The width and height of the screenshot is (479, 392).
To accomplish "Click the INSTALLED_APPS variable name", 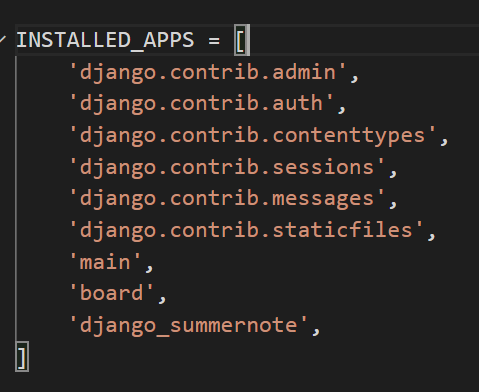I will pyautogui.click(x=105, y=41).
